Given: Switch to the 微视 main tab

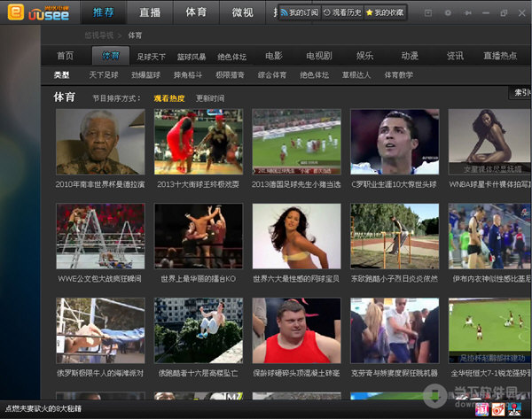Looking at the screenshot, I should click(242, 12).
